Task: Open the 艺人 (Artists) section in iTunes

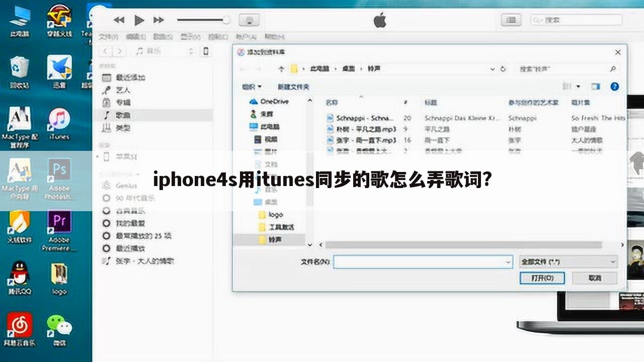Action: coord(120,90)
